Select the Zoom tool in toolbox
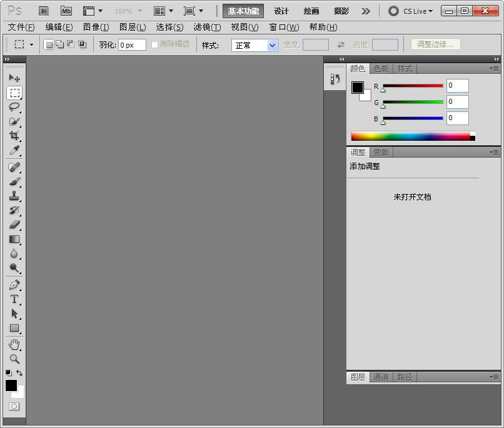This screenshot has width=504, height=428. tap(14, 359)
